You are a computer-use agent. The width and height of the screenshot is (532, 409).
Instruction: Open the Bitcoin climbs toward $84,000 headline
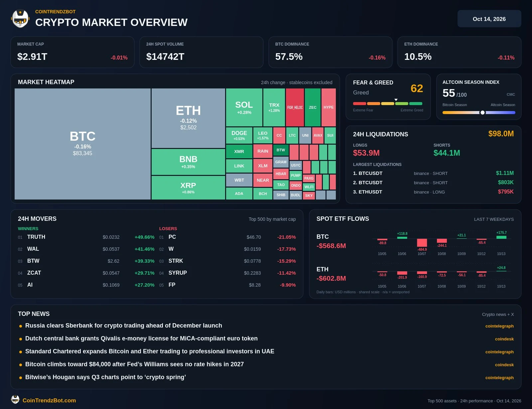134,364
